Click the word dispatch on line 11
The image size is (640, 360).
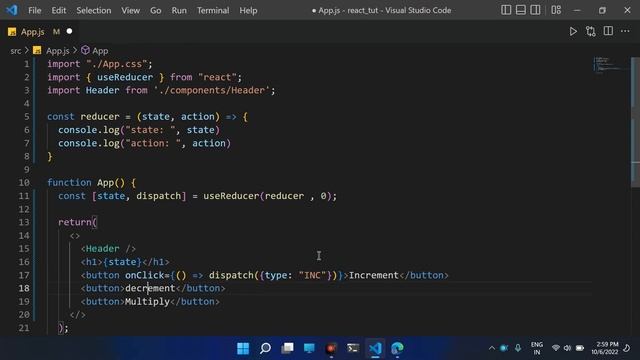pyautogui.click(x=158, y=196)
